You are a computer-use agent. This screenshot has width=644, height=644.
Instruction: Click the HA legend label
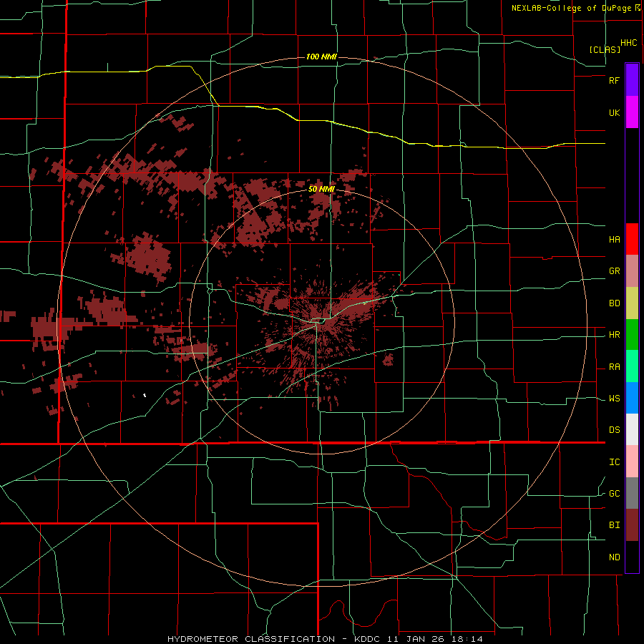coord(614,239)
